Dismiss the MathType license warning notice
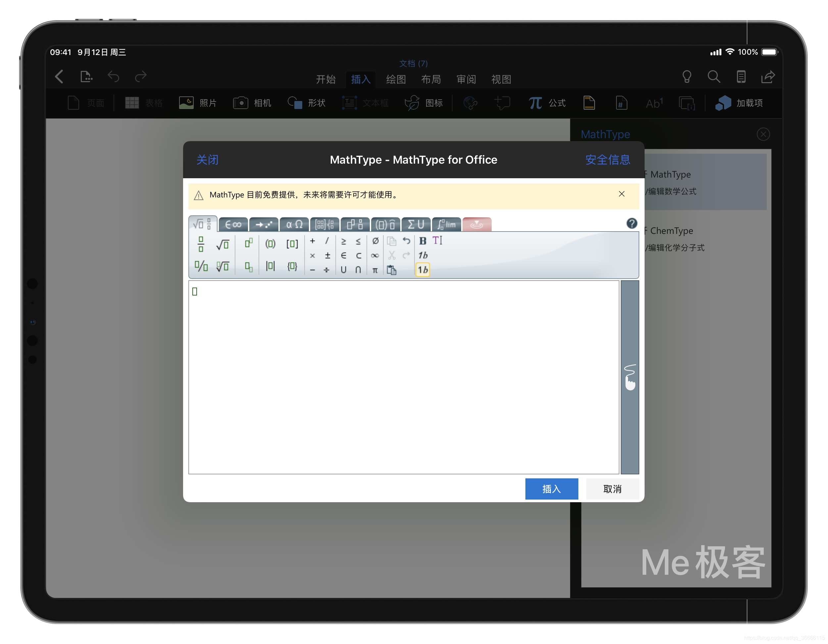The width and height of the screenshot is (828, 644). click(621, 194)
